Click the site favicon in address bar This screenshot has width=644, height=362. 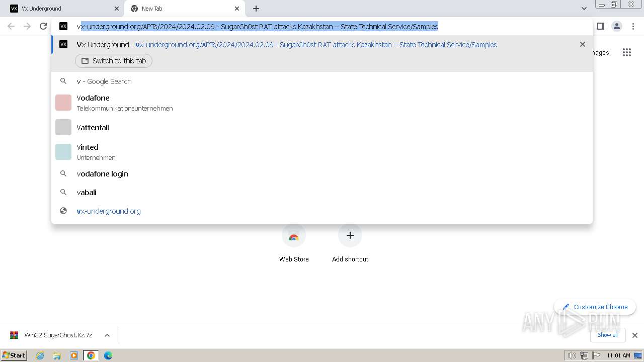(63, 26)
